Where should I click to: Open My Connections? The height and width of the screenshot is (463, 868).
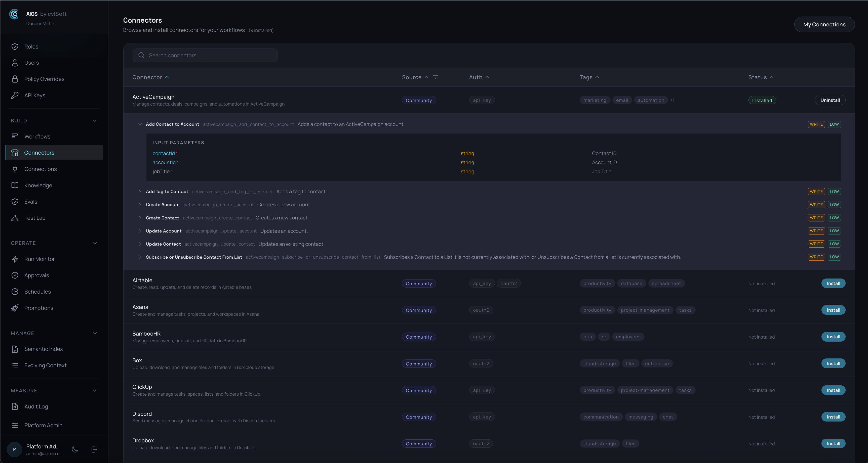824,24
